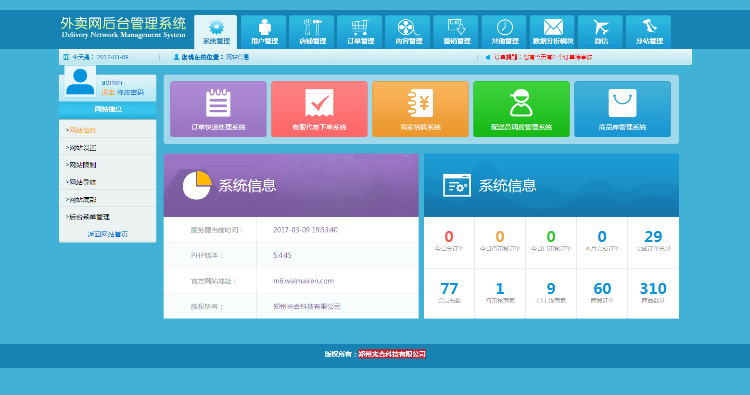Viewport: 750px width, 395px height.
Task: Click server time 2017-03-09 19:53:40
Action: pyautogui.click(x=305, y=230)
